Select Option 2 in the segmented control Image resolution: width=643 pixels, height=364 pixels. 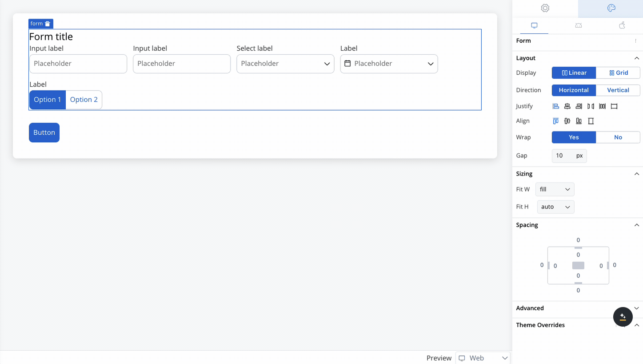pyautogui.click(x=84, y=100)
